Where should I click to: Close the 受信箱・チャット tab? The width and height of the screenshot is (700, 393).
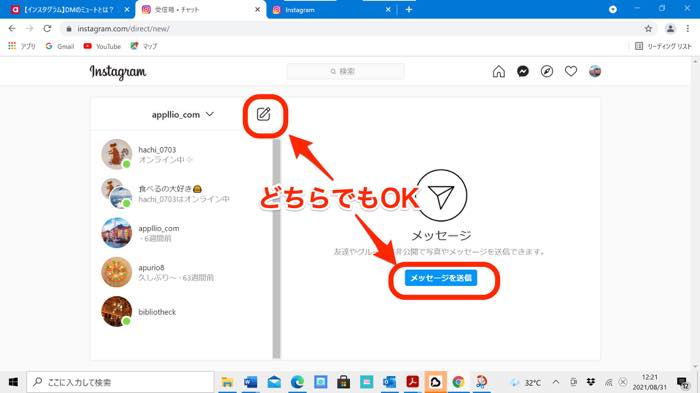[x=257, y=9]
